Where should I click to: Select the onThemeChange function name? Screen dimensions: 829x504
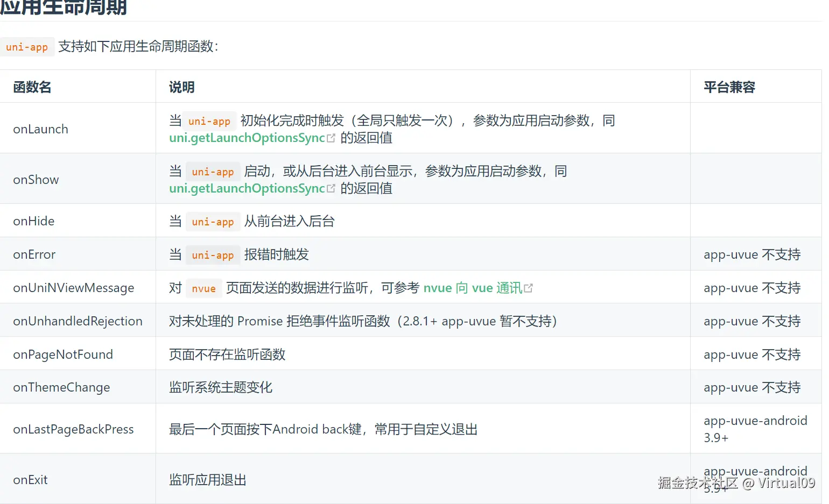click(61, 387)
